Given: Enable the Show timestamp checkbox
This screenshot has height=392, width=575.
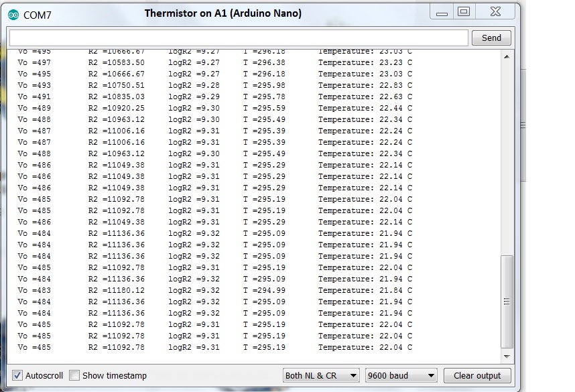Looking at the screenshot, I should [74, 375].
